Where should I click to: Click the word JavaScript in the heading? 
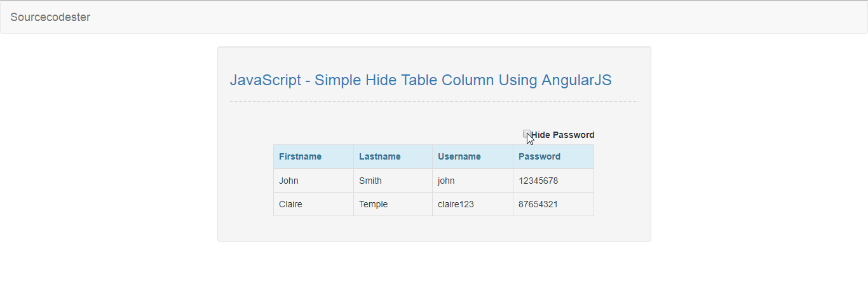pos(266,81)
